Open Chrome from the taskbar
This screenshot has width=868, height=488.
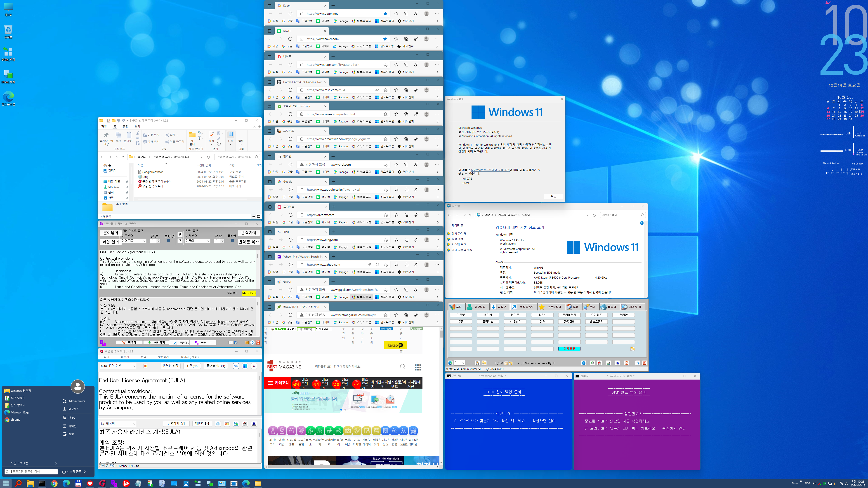pyautogui.click(x=54, y=483)
